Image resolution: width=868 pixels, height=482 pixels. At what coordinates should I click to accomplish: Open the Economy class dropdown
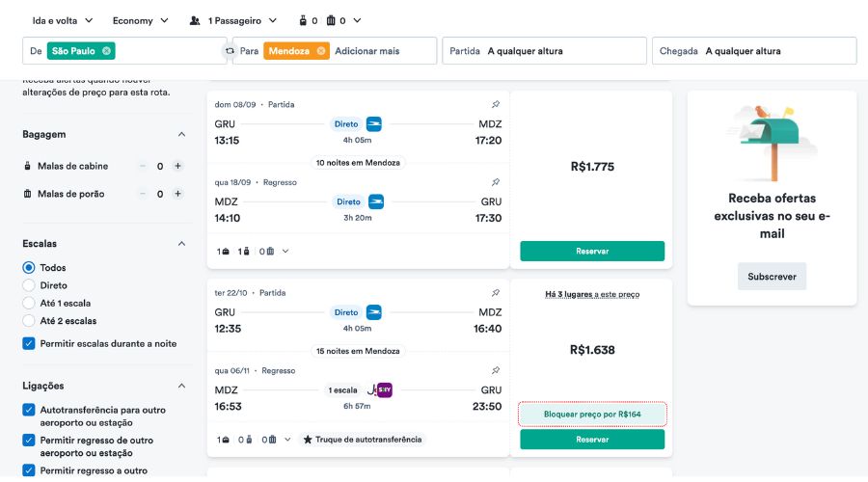point(140,20)
